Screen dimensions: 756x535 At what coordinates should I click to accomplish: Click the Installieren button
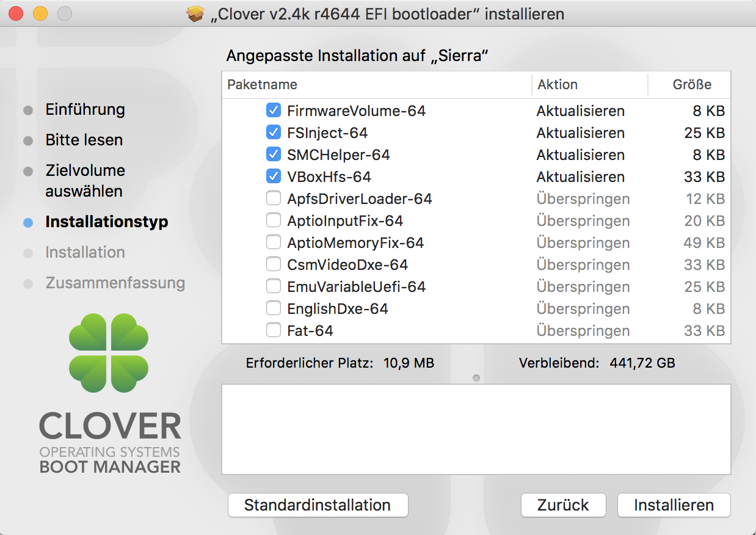[674, 505]
